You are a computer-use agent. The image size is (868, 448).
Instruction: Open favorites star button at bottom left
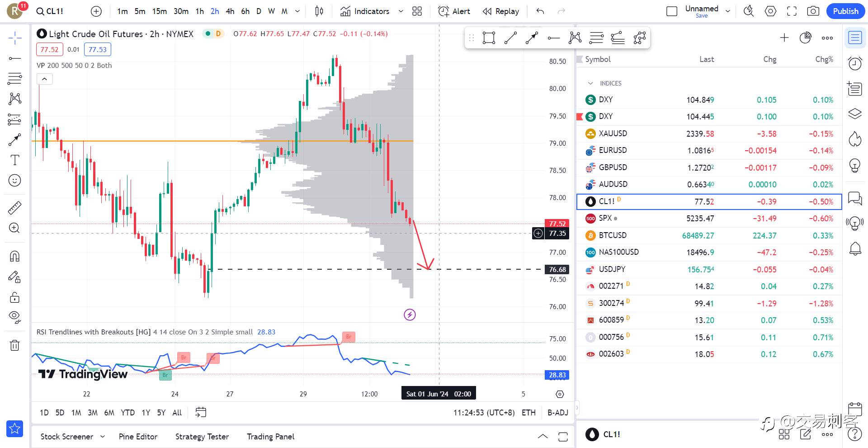pos(15,428)
